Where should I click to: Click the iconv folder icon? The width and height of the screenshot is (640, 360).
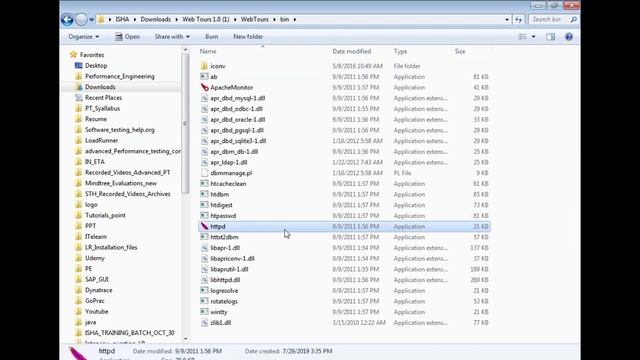[204, 66]
